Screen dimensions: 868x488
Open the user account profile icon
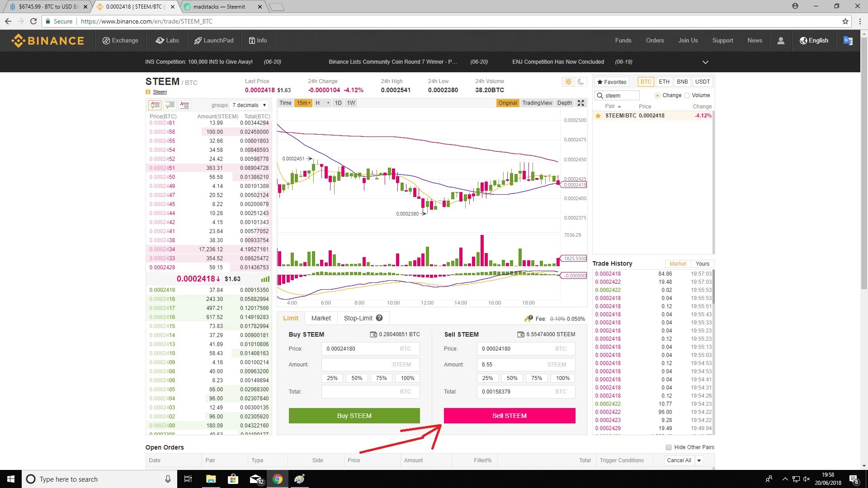click(x=780, y=41)
